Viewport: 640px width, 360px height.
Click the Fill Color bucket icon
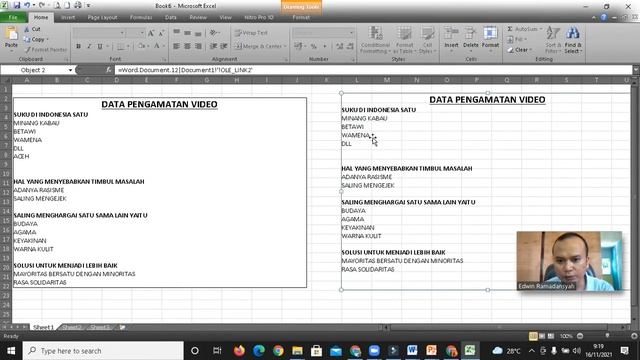pos(141,46)
